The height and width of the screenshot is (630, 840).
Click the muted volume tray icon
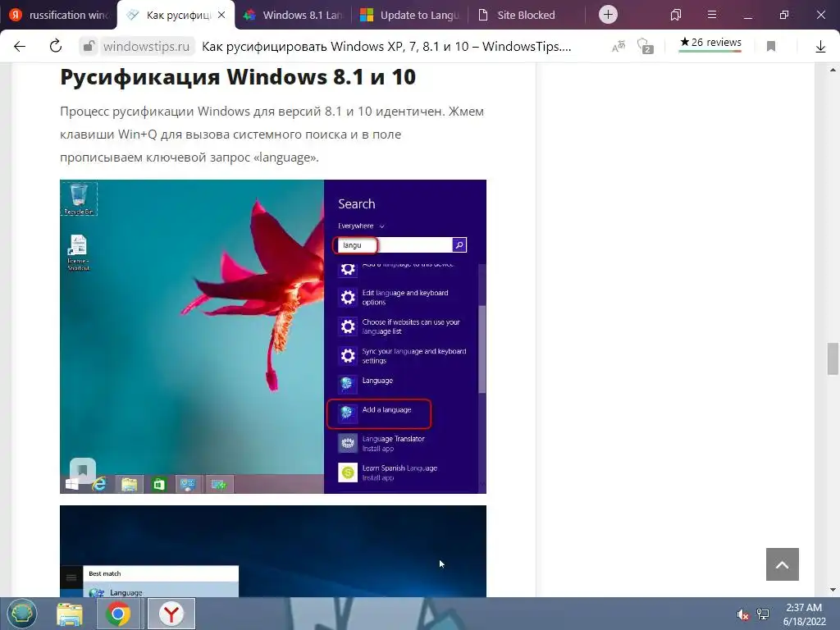click(742, 614)
